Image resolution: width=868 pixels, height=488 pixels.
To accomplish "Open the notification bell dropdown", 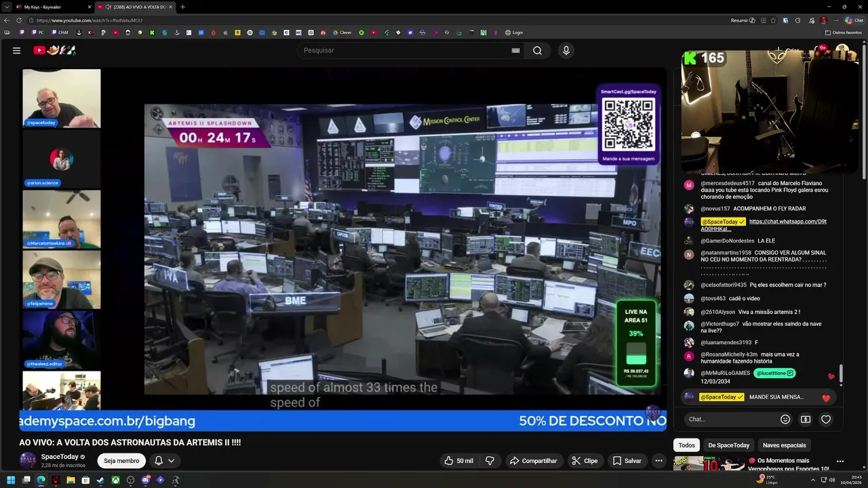I will pyautogui.click(x=165, y=461).
